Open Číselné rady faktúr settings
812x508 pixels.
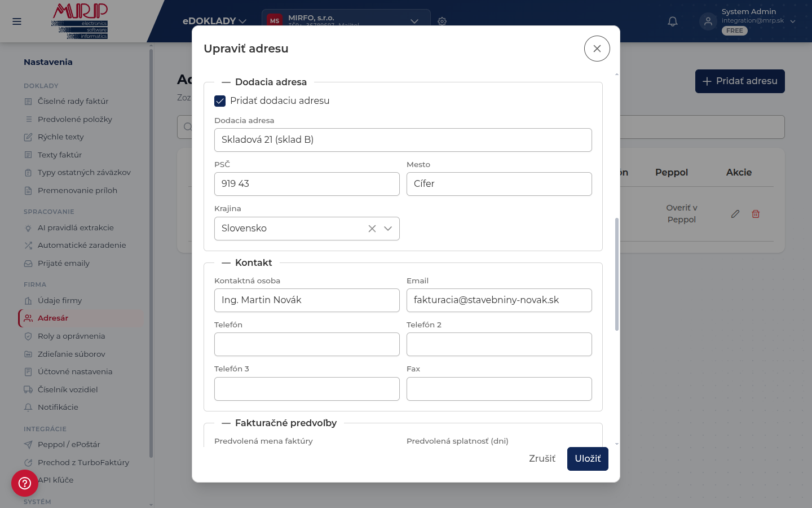(x=73, y=102)
